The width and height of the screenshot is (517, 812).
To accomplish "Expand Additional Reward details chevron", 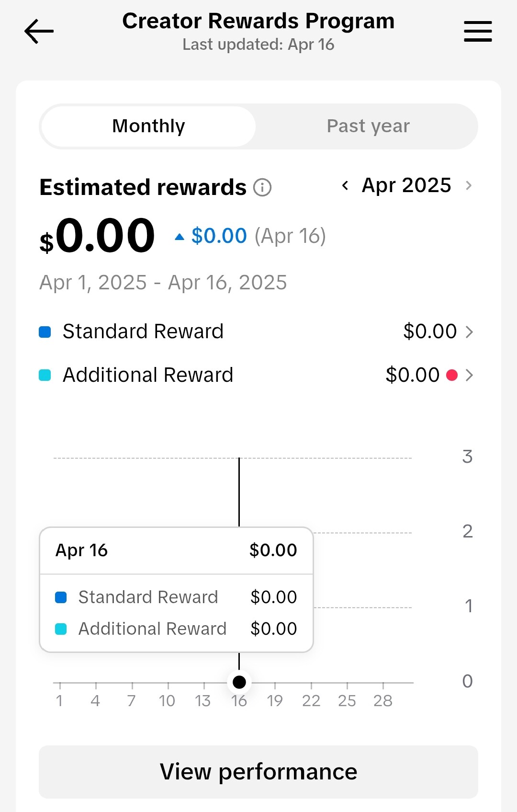I will click(469, 375).
